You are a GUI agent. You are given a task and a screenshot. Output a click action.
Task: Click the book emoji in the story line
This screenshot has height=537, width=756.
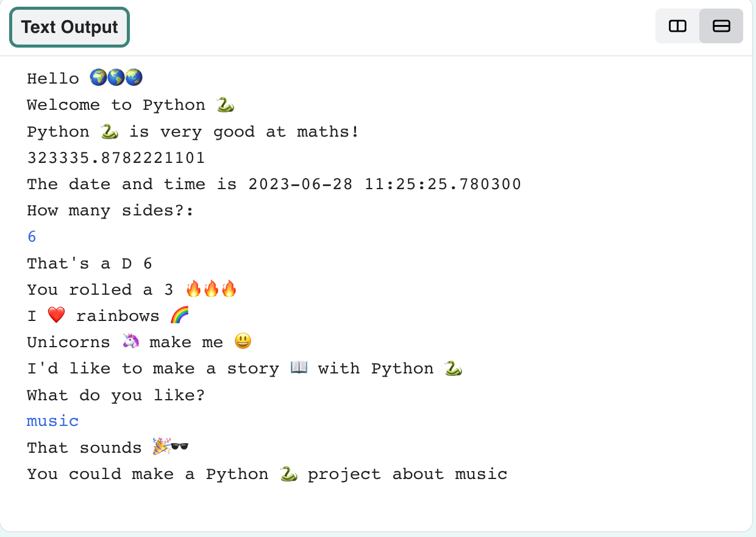298,367
